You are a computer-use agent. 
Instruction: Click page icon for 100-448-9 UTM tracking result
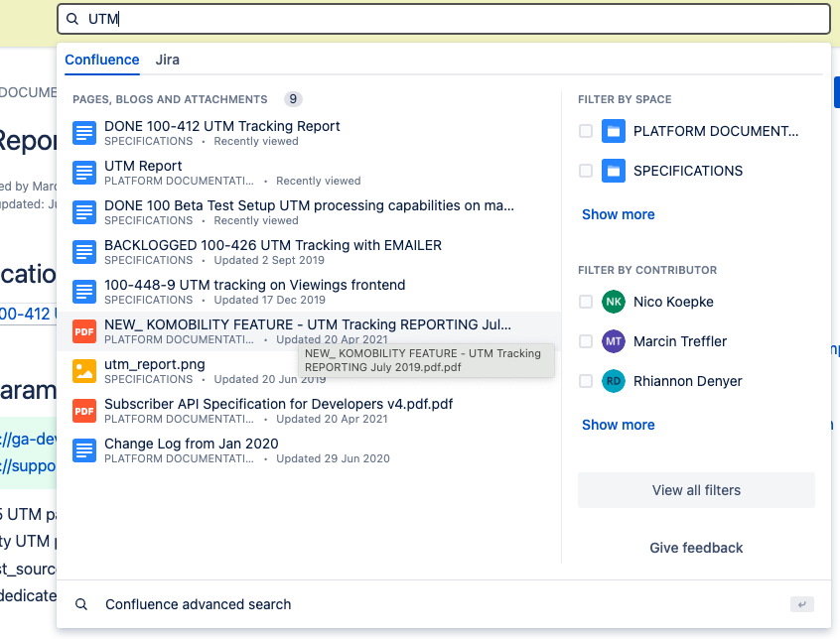[x=84, y=292]
